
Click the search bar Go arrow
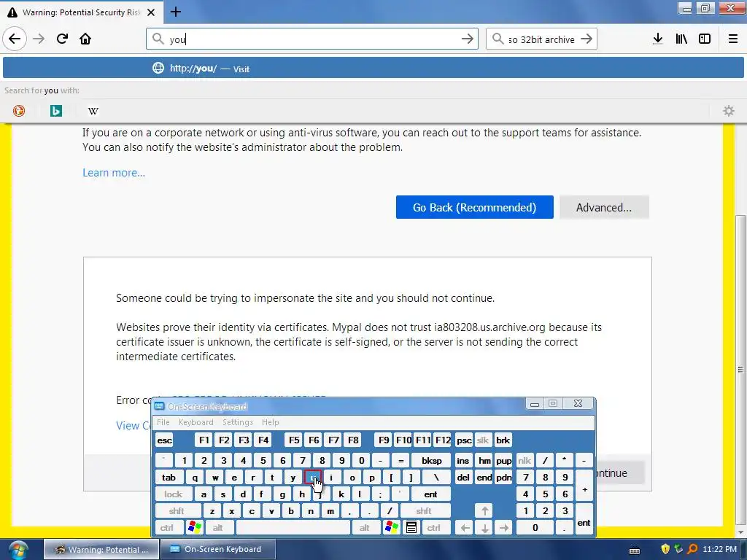(x=587, y=39)
